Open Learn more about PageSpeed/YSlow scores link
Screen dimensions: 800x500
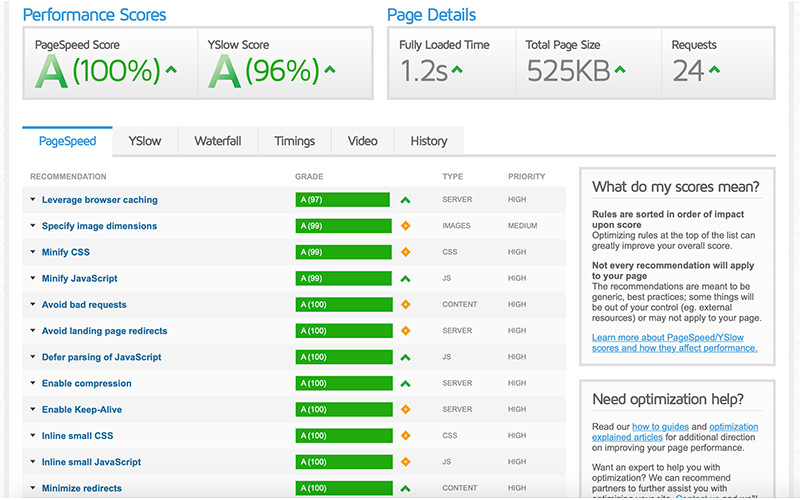(x=674, y=343)
